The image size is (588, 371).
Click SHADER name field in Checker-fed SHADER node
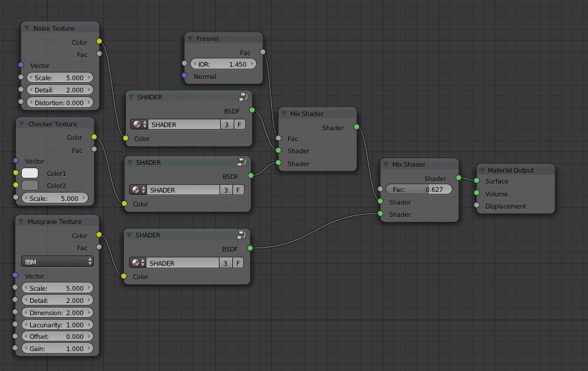(x=183, y=190)
